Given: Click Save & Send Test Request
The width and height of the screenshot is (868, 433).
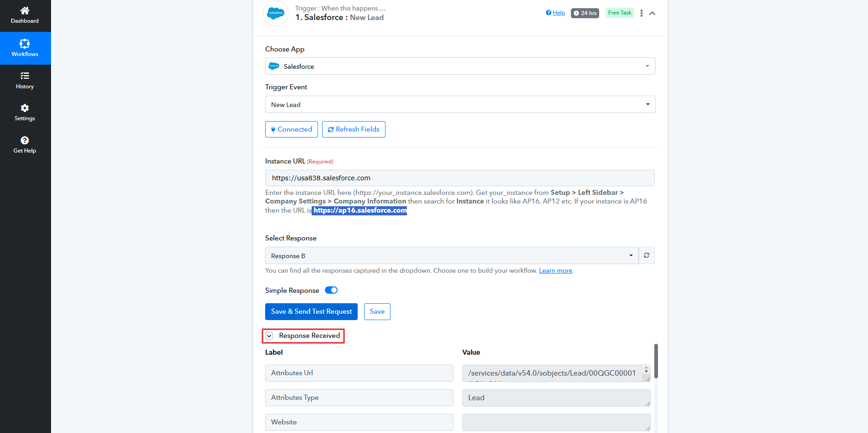Looking at the screenshot, I should (311, 312).
